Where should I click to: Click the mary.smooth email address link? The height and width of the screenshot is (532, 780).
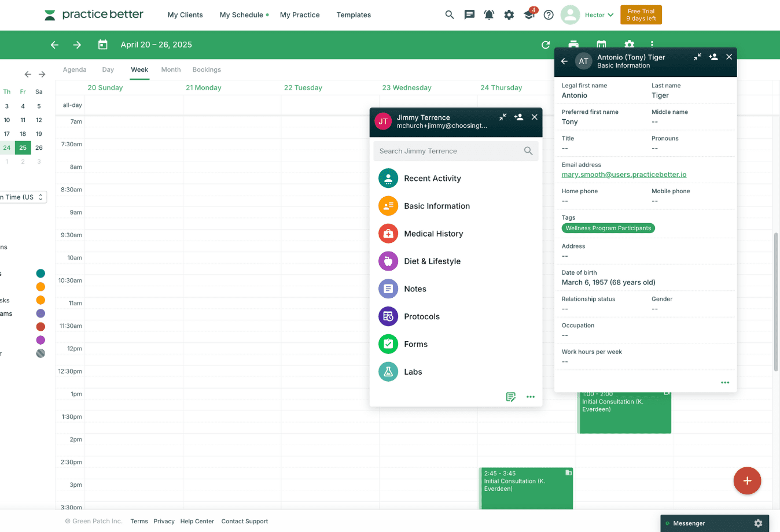point(624,175)
